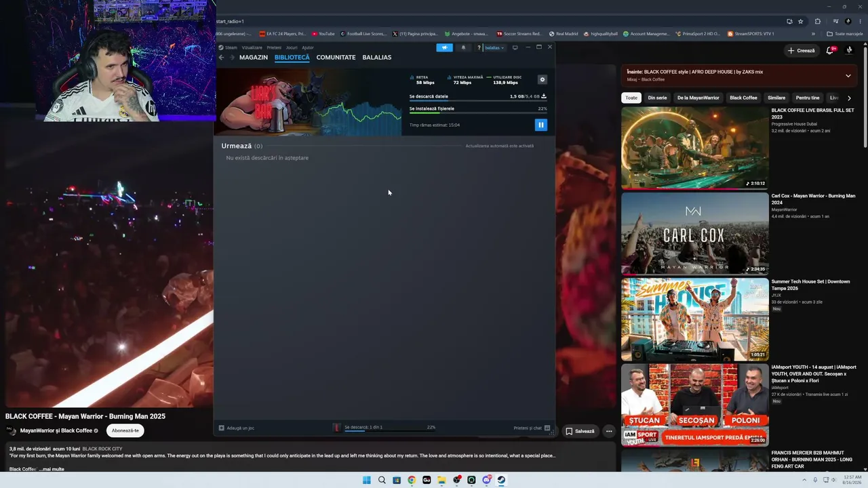Viewport: 868px width, 488px height.
Task: Open the Prieteni menu in Steam
Action: tap(274, 47)
